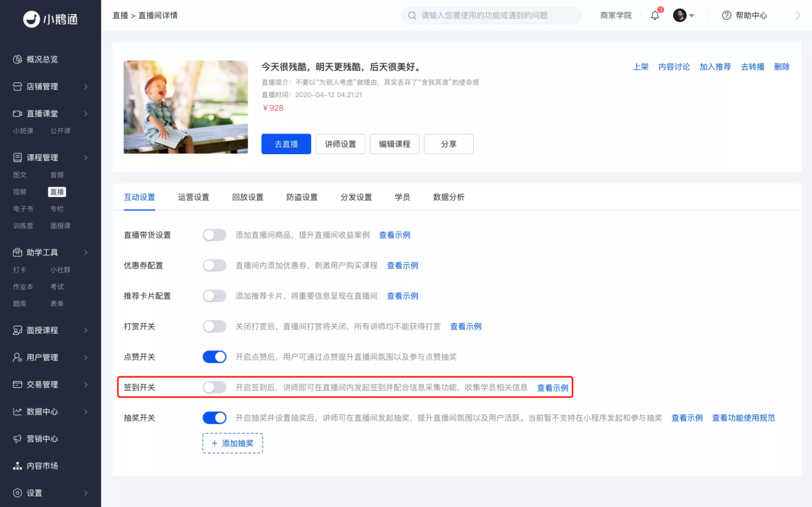Viewport: 812px width, 507px height.
Task: Click the 数据中心 chart icon
Action: [17, 412]
